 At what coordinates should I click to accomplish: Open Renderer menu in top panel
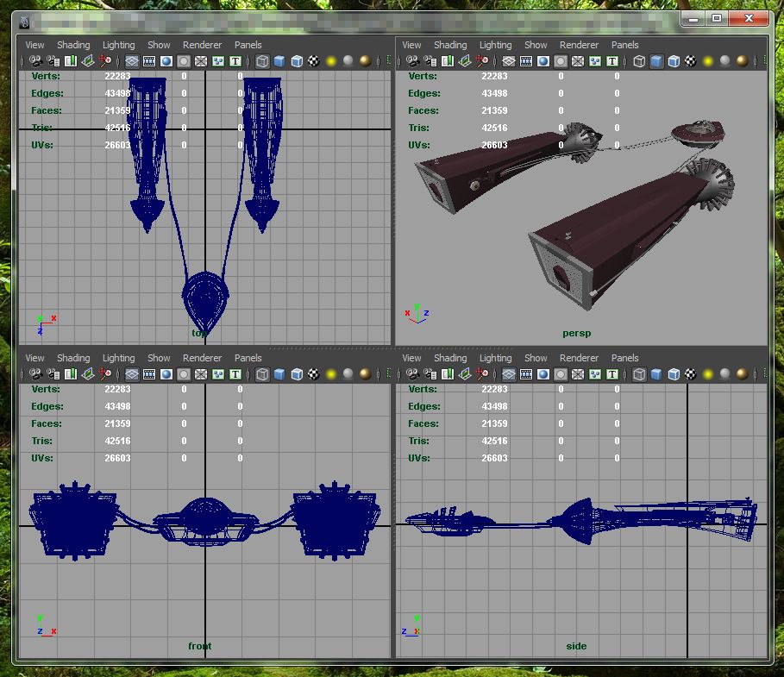pos(202,45)
